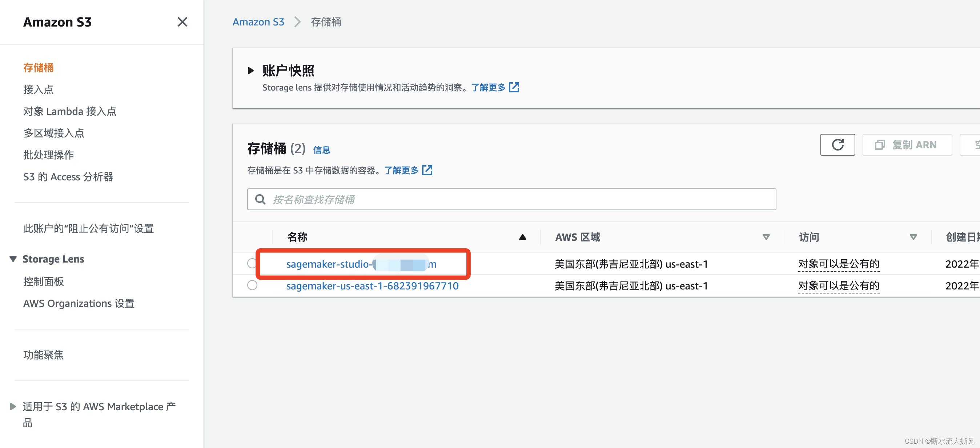Click access status of sagemaker-studio bucket
Viewport: 980px width, 448px height.
[839, 264]
